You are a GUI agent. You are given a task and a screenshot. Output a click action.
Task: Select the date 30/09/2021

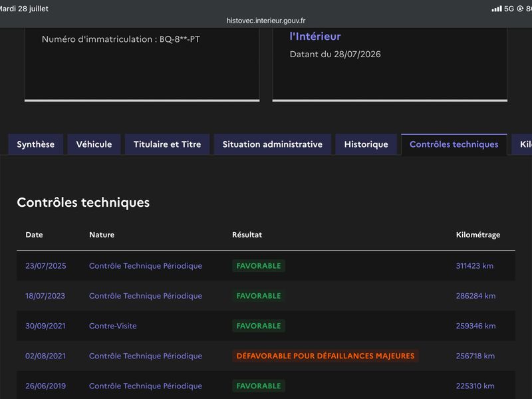click(45, 326)
